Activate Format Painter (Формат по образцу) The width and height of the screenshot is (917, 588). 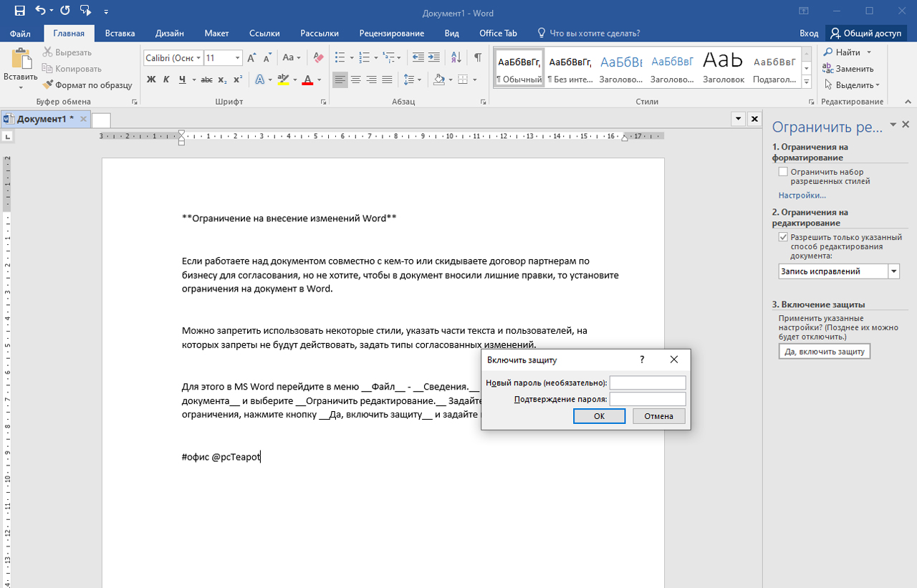coord(87,85)
